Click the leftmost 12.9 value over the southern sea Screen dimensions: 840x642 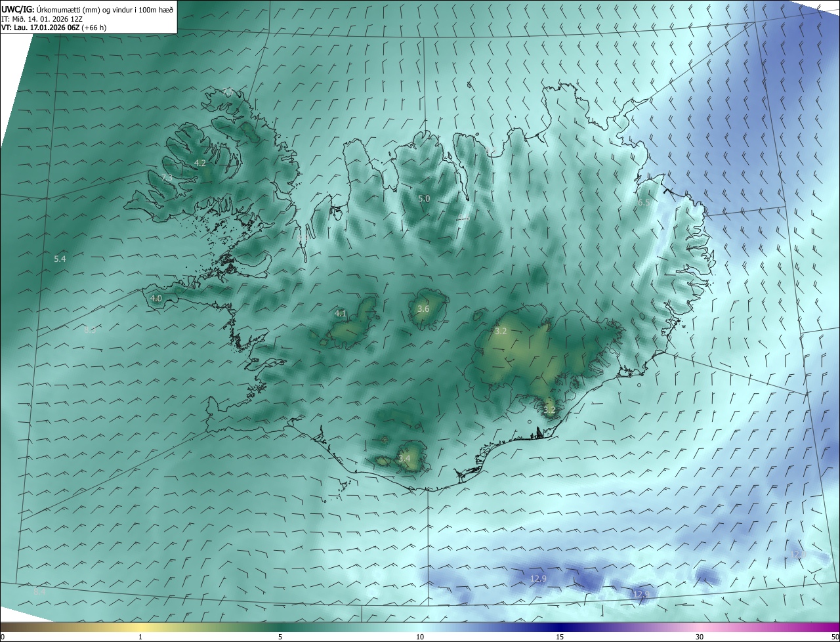pos(538,578)
